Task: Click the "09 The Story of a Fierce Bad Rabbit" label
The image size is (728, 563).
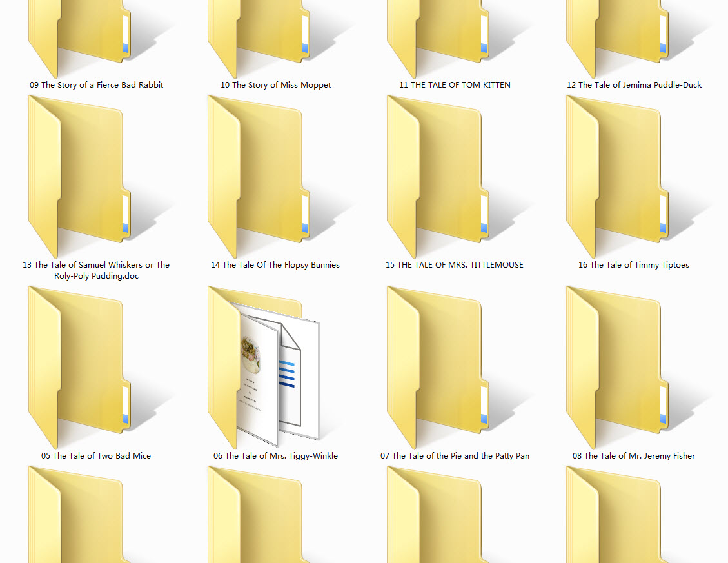Action: click(97, 85)
